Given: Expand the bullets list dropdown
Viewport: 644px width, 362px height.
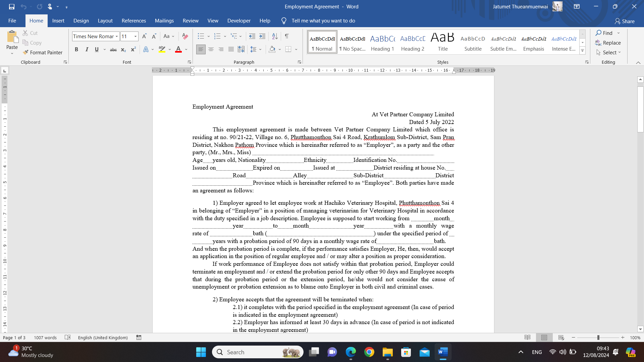Looking at the screenshot, I should point(208,36).
